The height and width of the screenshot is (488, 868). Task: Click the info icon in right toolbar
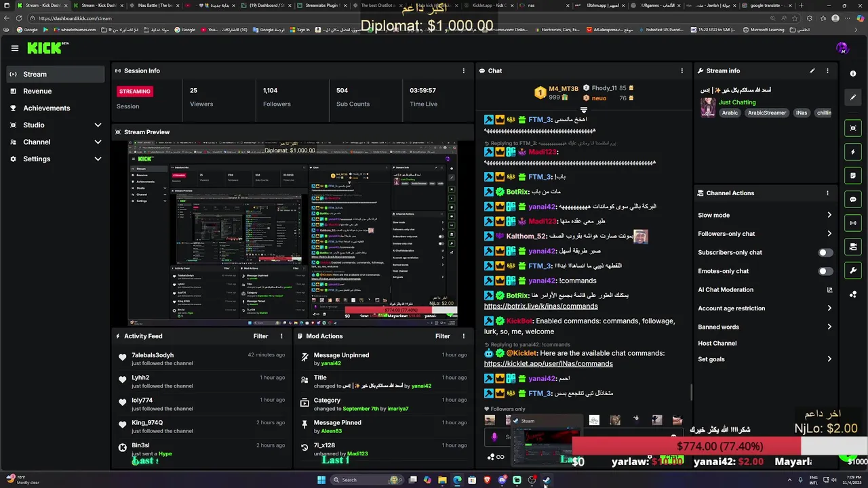click(853, 73)
